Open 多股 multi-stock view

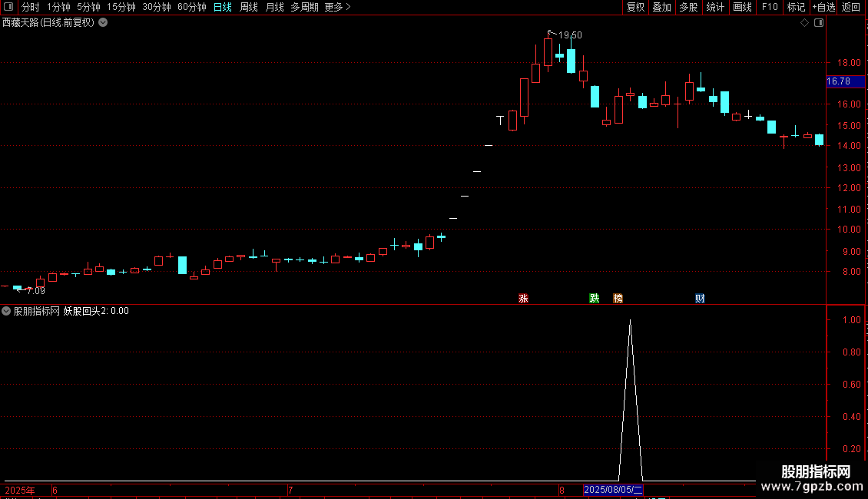pyautogui.click(x=688, y=7)
